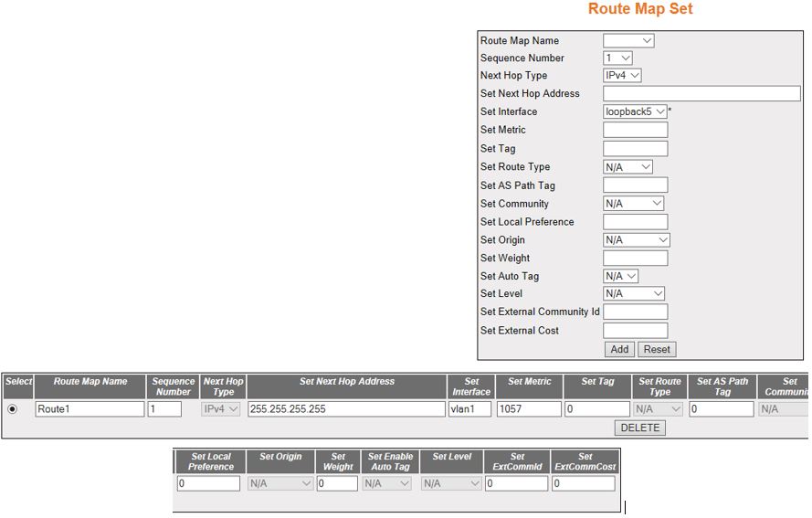Click the DELETE button under the table
Screen dimensions: 812x518
(639, 428)
